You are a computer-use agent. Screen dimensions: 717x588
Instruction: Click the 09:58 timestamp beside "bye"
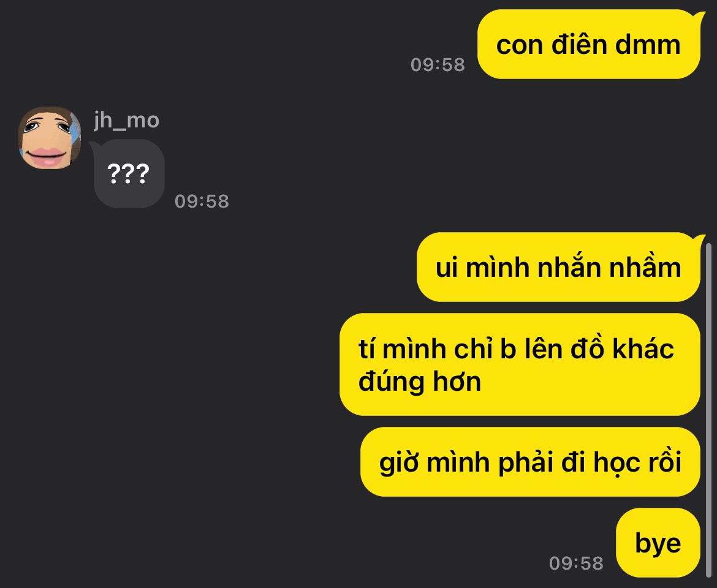(x=576, y=563)
